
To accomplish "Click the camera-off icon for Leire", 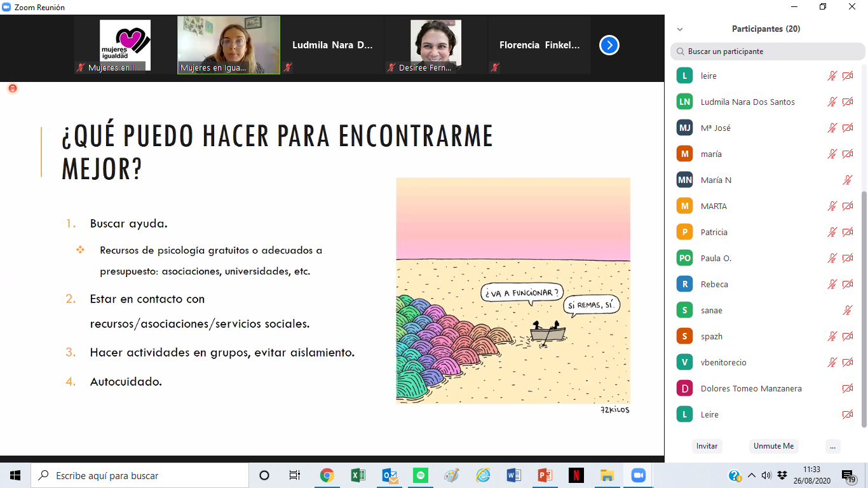I will [848, 414].
